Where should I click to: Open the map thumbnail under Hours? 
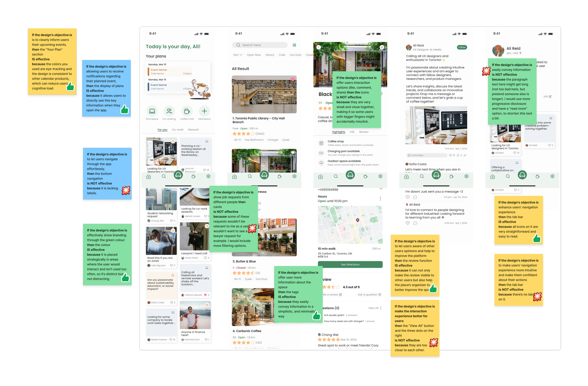[350, 225]
